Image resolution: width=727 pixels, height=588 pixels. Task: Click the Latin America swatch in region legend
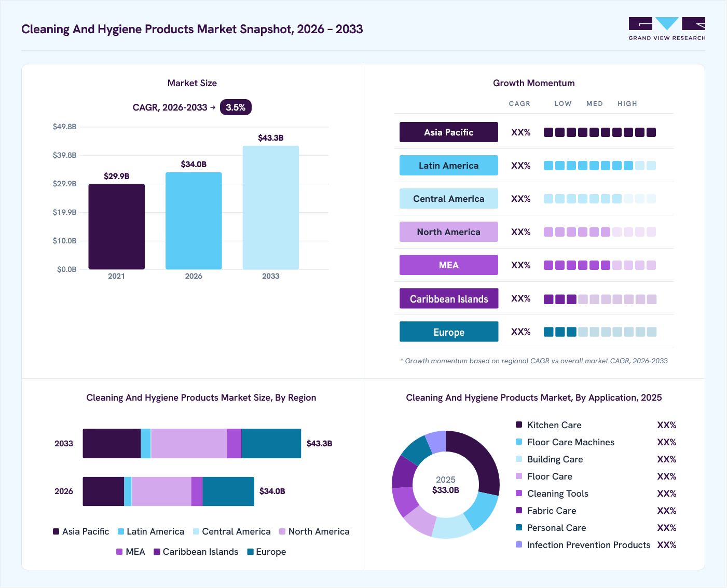[x=121, y=531]
